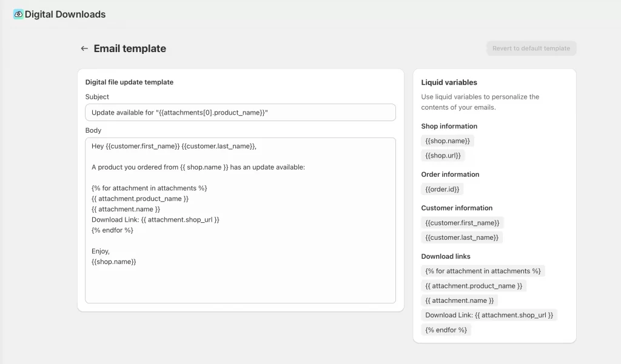Click the {{customer.first_name}} variable chip in the sidebar

coord(462,223)
